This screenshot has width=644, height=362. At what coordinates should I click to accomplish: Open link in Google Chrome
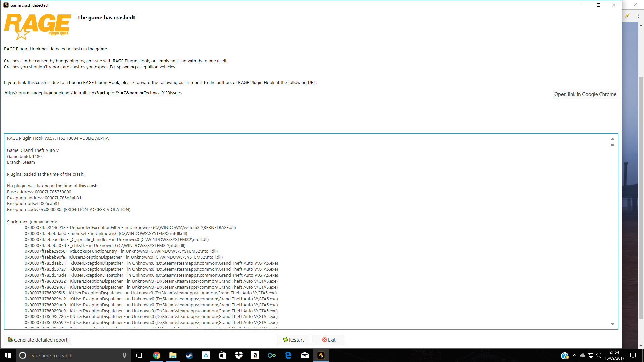[585, 94]
